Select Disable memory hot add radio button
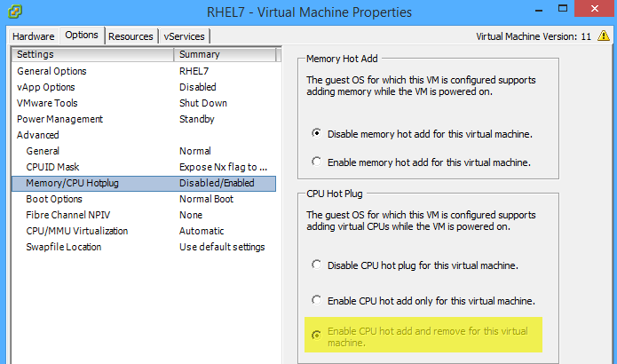This screenshot has width=617, height=364. point(317,134)
